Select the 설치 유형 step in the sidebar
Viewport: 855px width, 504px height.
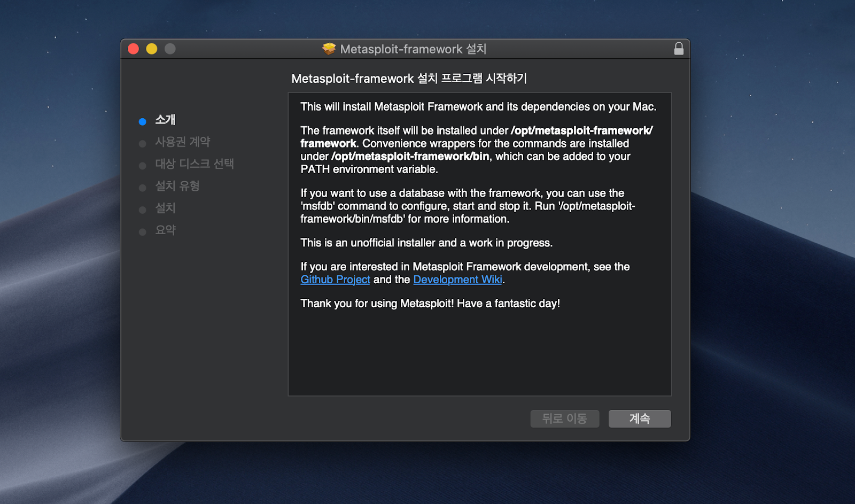point(177,186)
